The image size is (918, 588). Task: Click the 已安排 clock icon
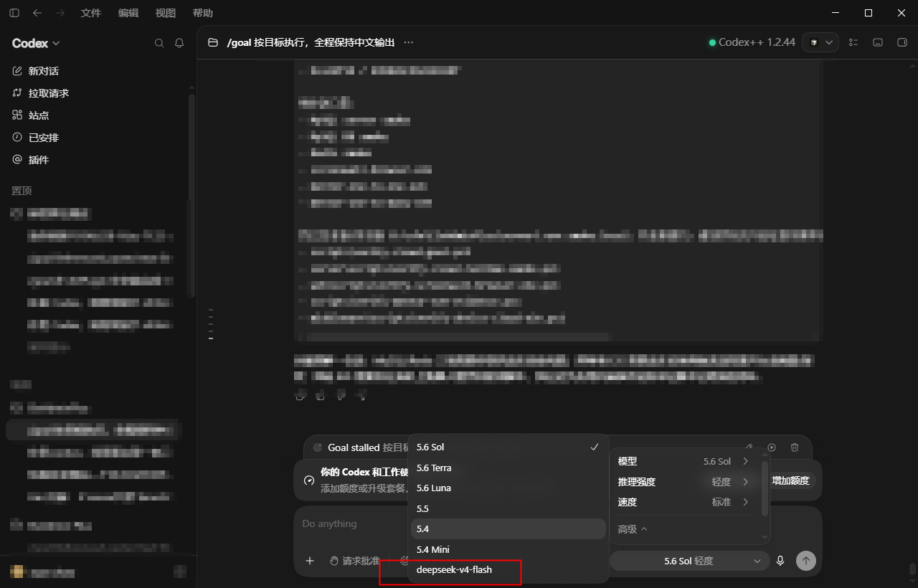click(x=18, y=138)
